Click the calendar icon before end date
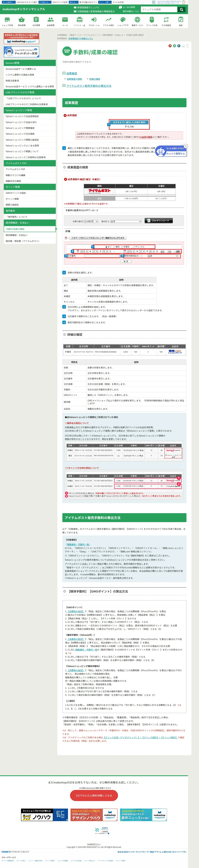 pyautogui.click(x=125, y=251)
